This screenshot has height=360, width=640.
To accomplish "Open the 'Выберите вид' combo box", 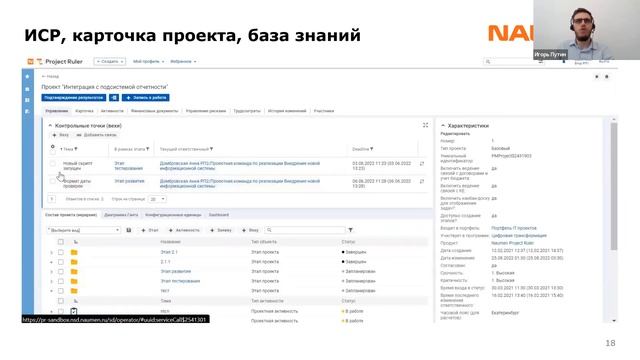I will point(84,230).
